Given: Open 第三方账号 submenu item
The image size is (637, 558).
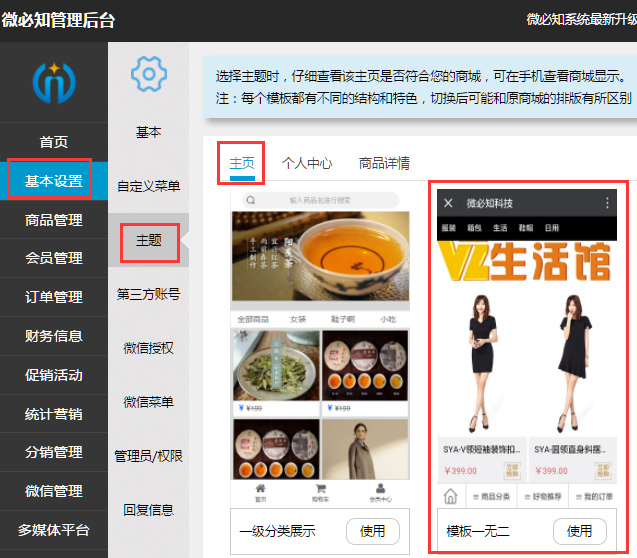Looking at the screenshot, I should [149, 294].
